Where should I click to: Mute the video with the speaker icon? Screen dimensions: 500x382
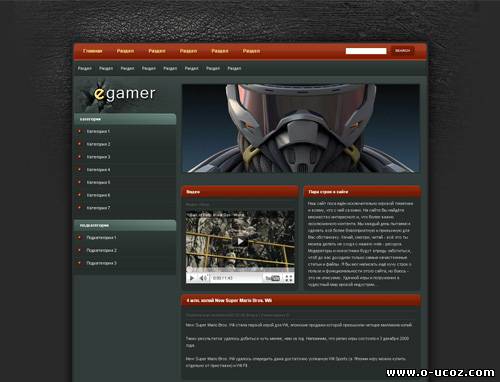click(203, 278)
